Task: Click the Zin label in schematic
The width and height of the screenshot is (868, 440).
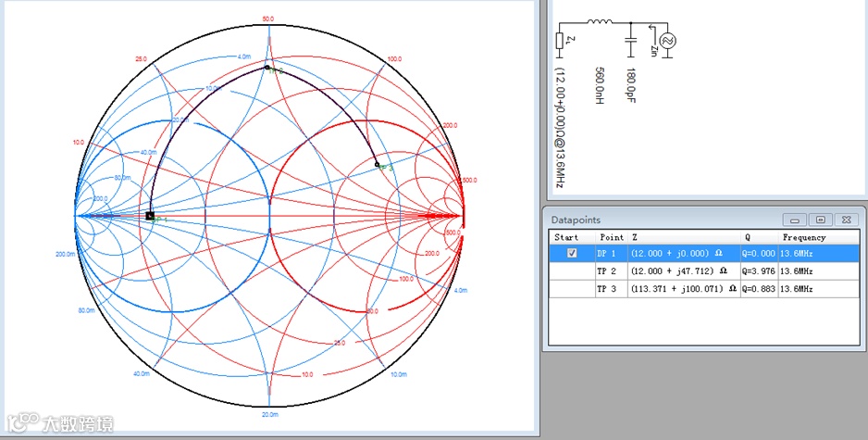Action: pyautogui.click(x=653, y=52)
